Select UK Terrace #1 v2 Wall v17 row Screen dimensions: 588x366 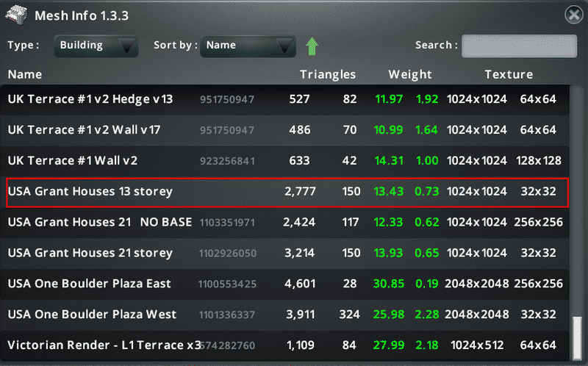pos(84,130)
